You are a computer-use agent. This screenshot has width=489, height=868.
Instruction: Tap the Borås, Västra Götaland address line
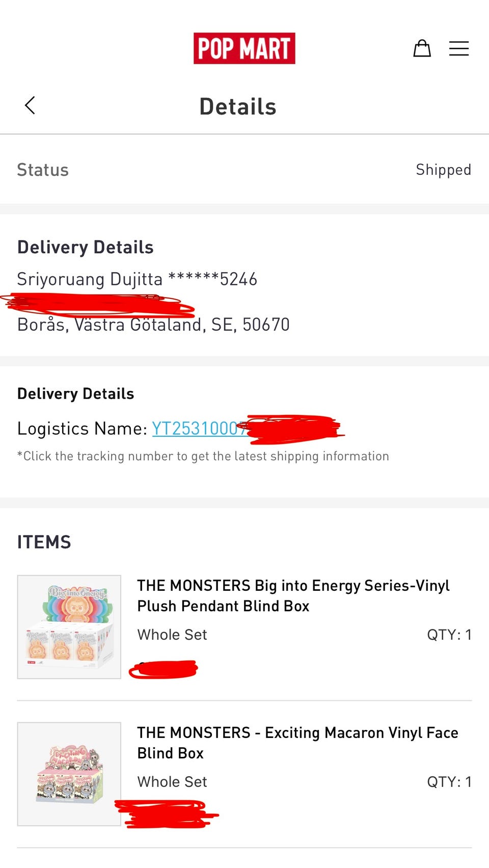(x=153, y=325)
